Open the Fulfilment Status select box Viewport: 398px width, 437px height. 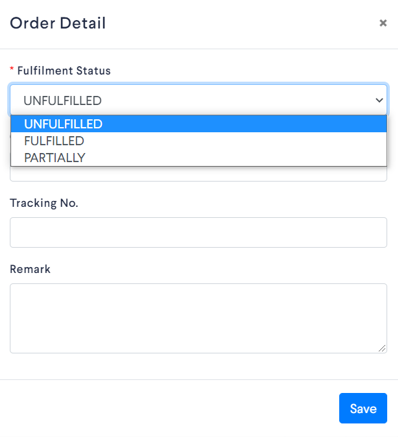coord(198,100)
